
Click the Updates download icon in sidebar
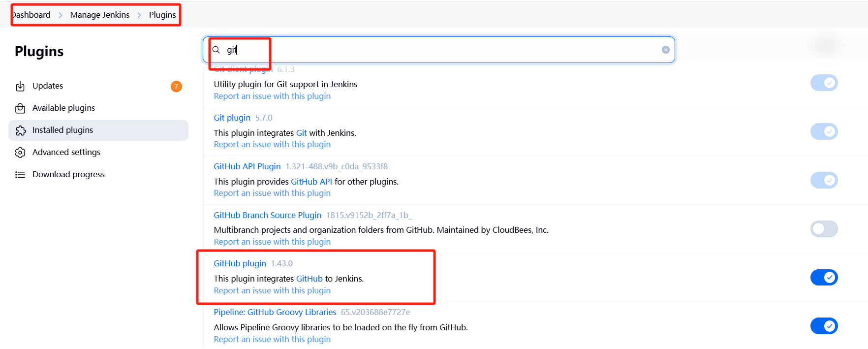point(20,86)
